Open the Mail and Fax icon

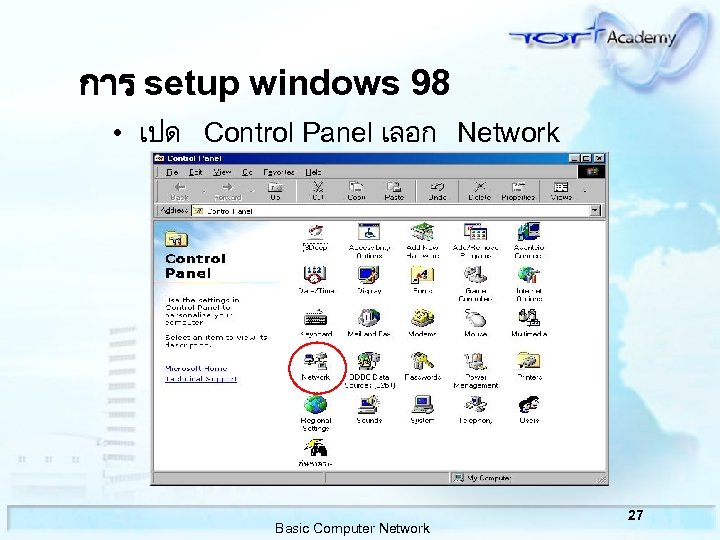(369, 323)
